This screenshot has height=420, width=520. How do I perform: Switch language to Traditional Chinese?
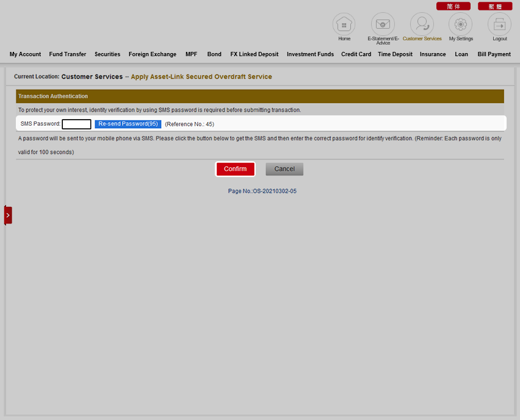pyautogui.click(x=495, y=6)
